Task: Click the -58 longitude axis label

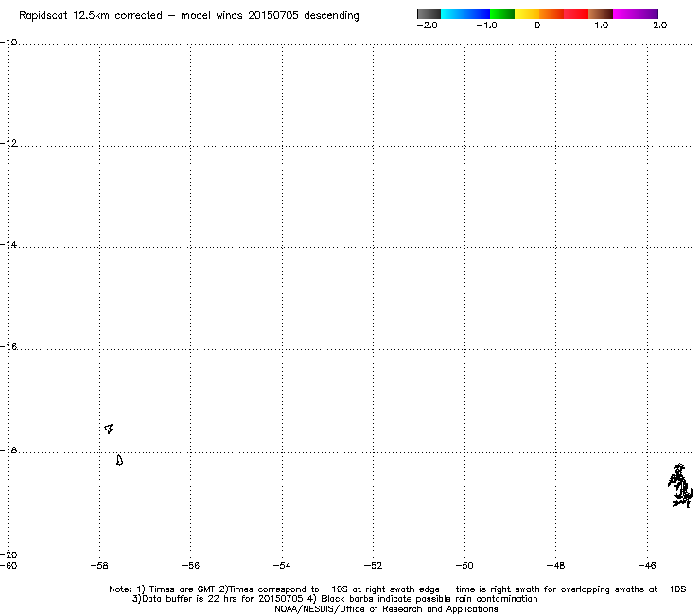Action: (99, 566)
